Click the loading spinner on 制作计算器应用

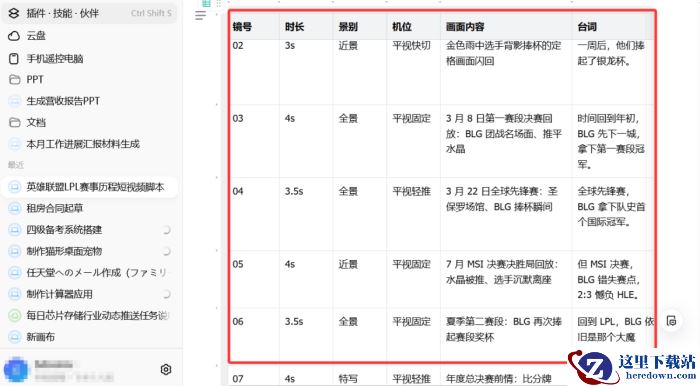166,294
